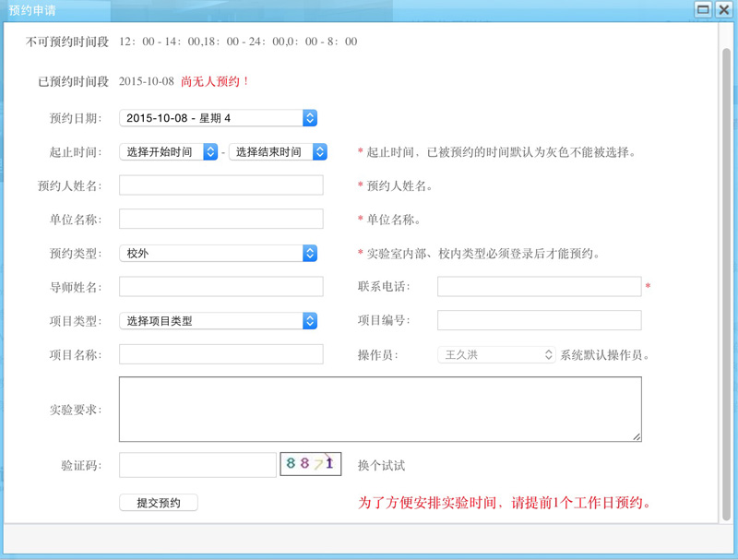Close the 预约申请 dialog
The height and width of the screenshot is (560, 738).
[724, 10]
